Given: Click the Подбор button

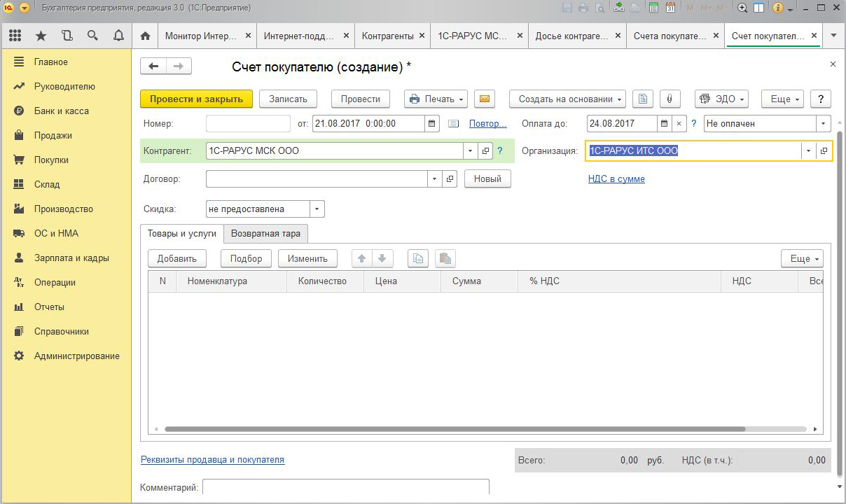Looking at the screenshot, I should tap(246, 258).
